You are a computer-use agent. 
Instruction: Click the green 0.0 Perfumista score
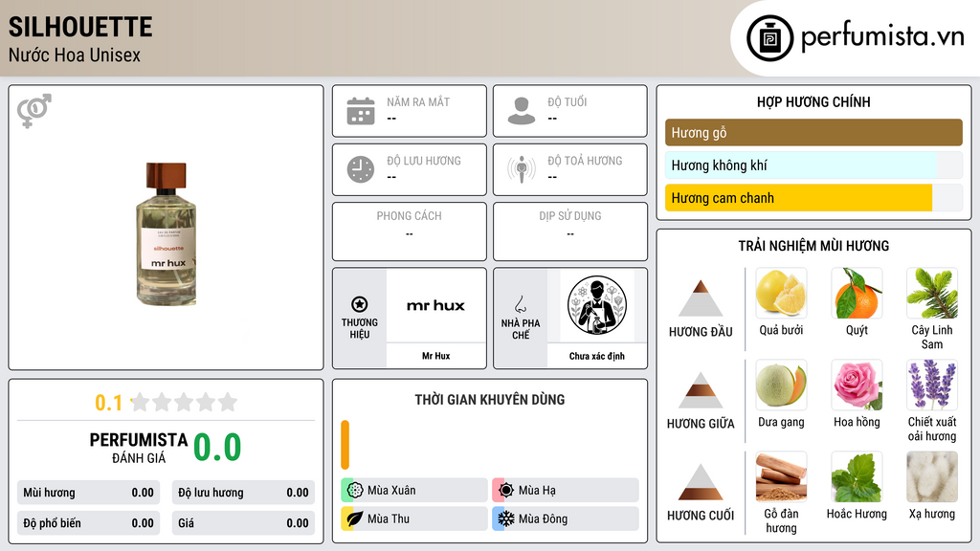point(217,448)
